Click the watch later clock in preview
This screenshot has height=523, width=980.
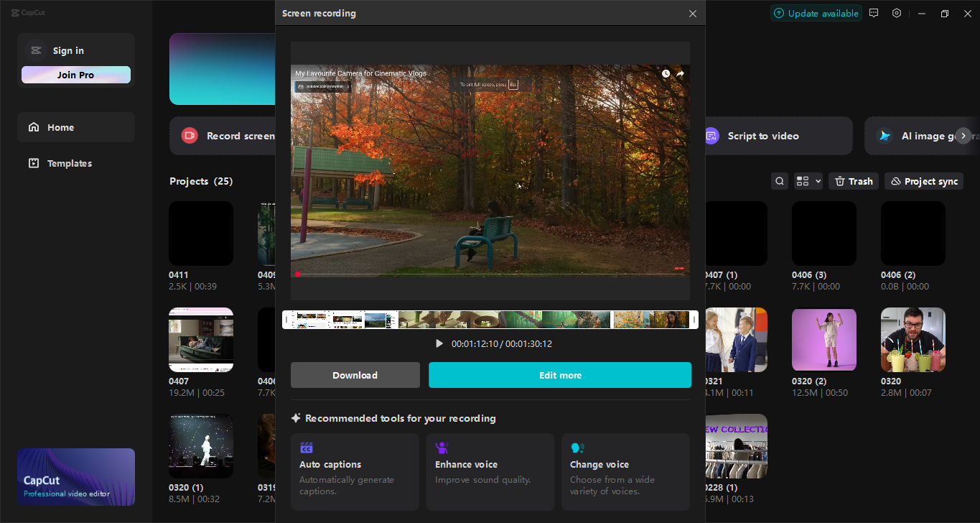(x=666, y=73)
